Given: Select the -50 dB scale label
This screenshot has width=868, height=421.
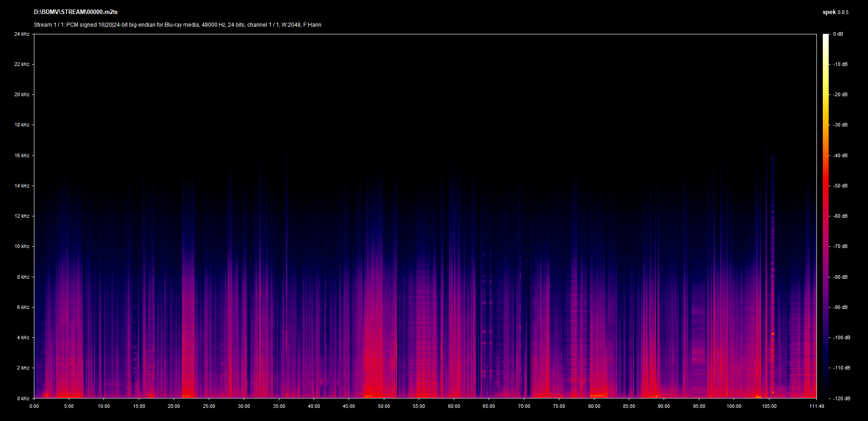Looking at the screenshot, I should click(840, 186).
